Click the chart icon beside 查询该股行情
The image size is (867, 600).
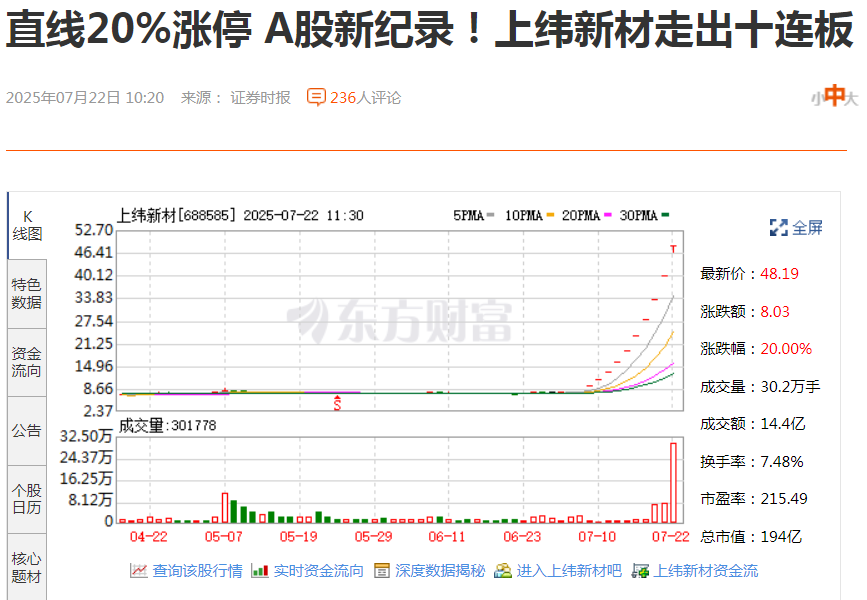139,571
